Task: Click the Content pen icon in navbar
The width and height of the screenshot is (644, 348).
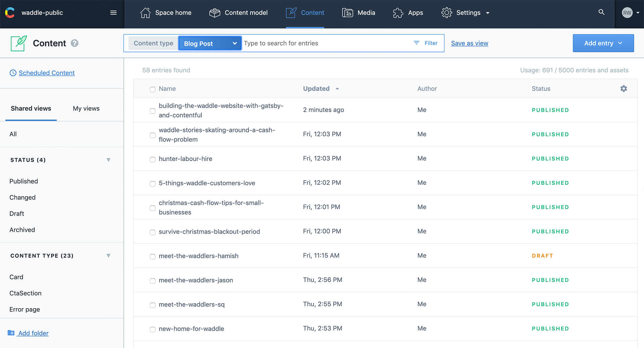Action: (x=291, y=13)
